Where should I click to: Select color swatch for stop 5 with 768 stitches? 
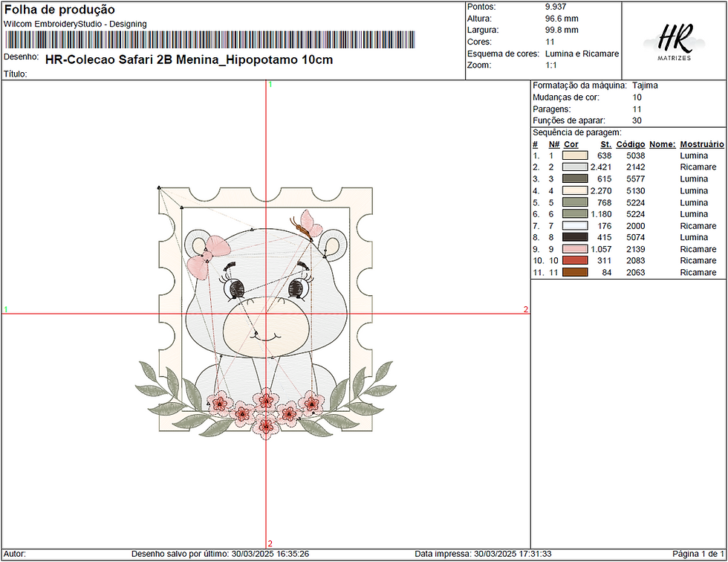pos(575,202)
